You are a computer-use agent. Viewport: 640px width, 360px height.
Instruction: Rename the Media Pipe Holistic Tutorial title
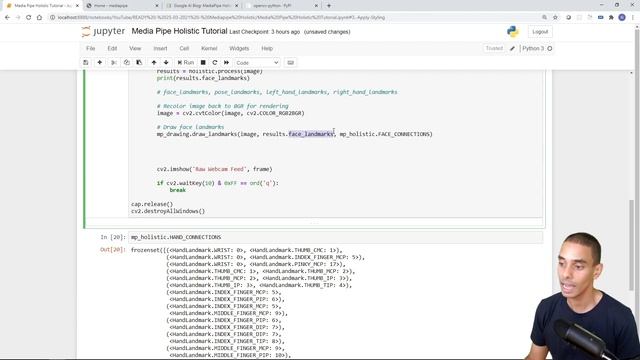pos(179,31)
